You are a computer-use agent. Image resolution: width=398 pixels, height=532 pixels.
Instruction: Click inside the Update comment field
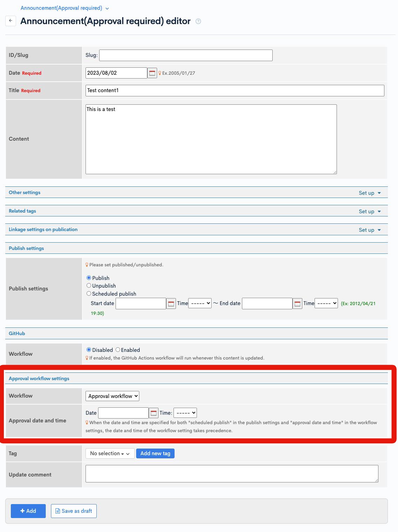click(x=231, y=474)
